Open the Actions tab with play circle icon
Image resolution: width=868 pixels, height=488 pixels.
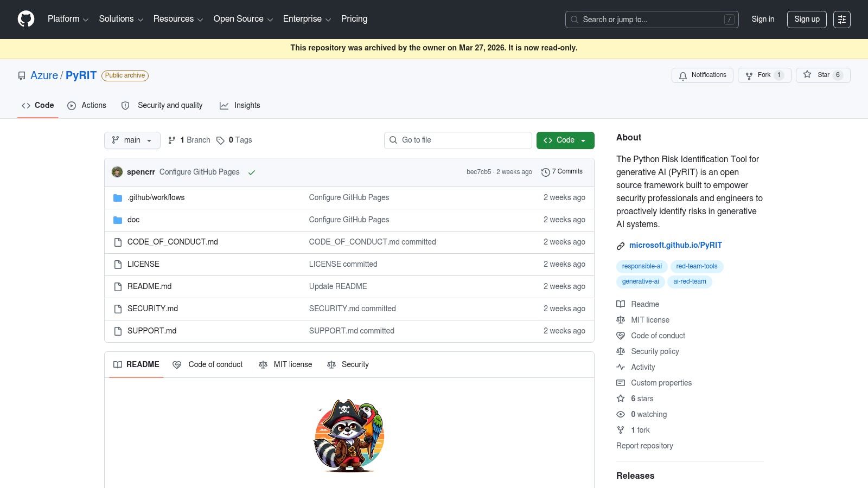pyautogui.click(x=72, y=105)
